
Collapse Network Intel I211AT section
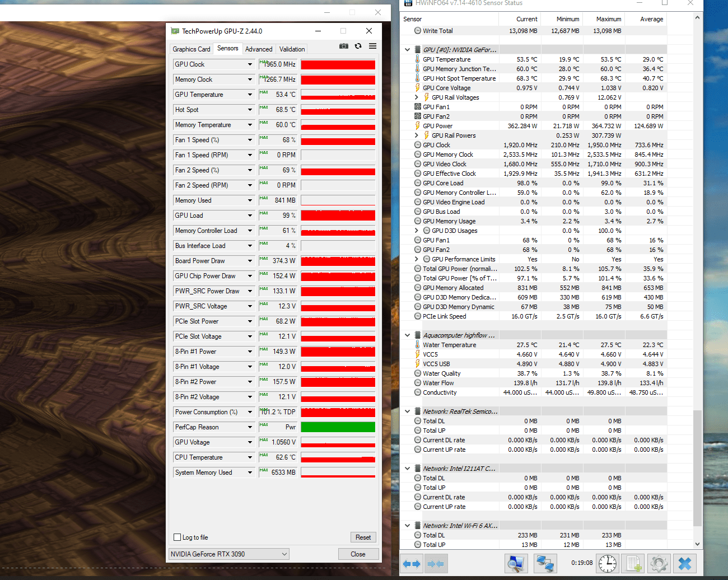click(x=408, y=469)
